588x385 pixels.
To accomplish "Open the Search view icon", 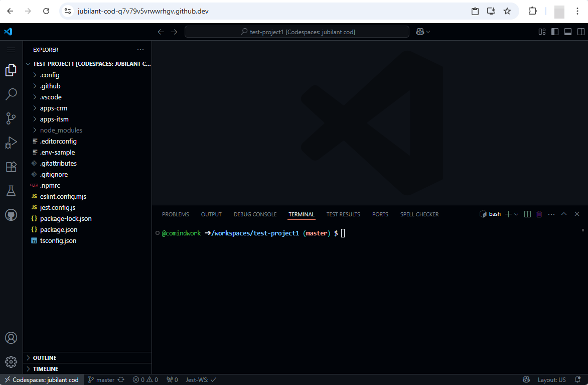I will pos(11,94).
